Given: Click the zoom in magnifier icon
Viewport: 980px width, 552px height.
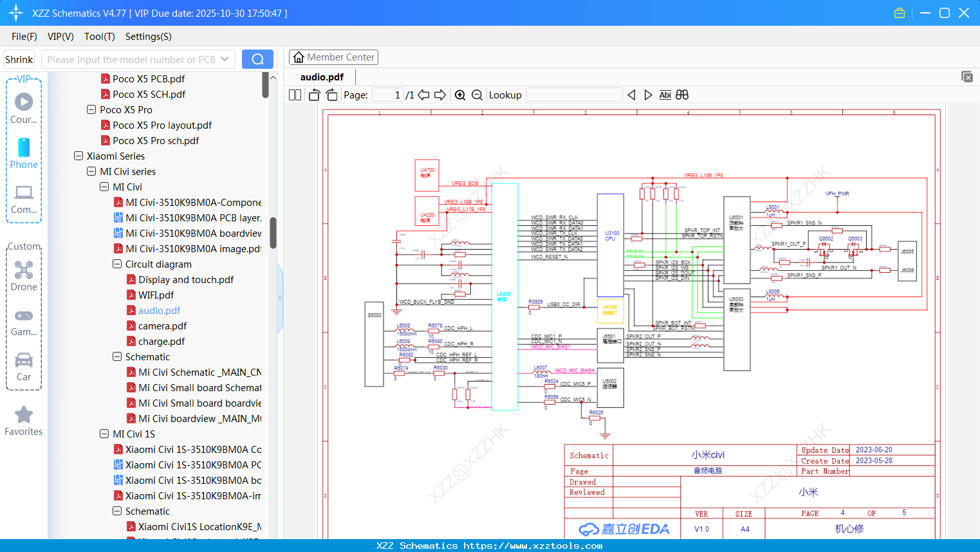Looking at the screenshot, I should tap(460, 95).
